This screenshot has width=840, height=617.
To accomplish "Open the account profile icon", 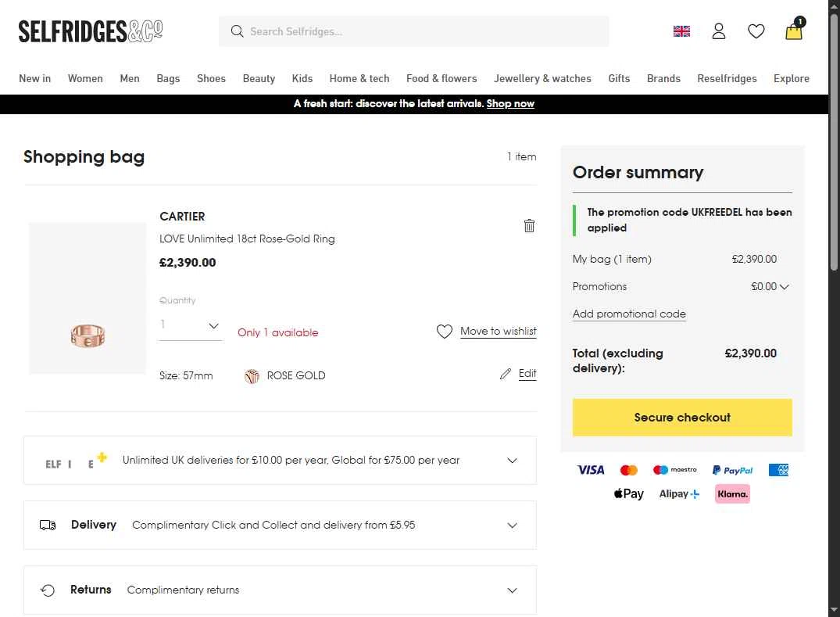I will (x=718, y=31).
